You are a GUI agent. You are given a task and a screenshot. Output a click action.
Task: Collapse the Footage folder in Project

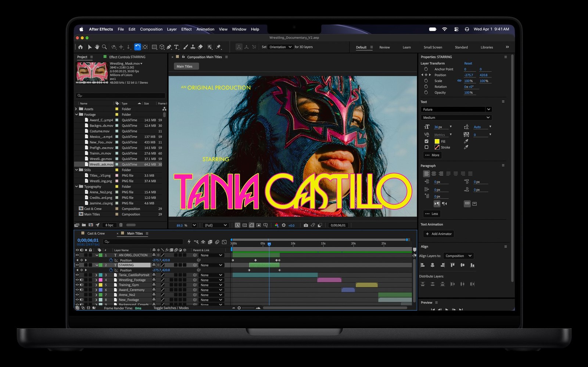click(x=76, y=115)
